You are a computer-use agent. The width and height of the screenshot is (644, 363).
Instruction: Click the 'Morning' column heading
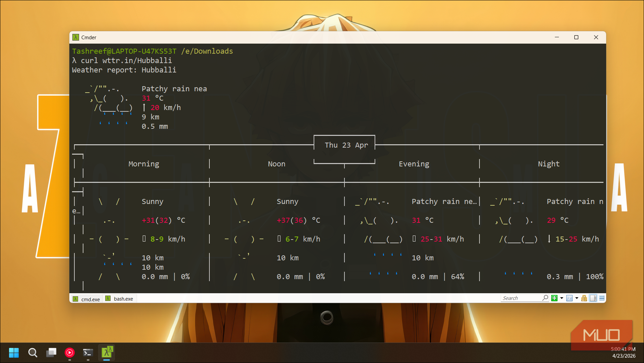(144, 164)
